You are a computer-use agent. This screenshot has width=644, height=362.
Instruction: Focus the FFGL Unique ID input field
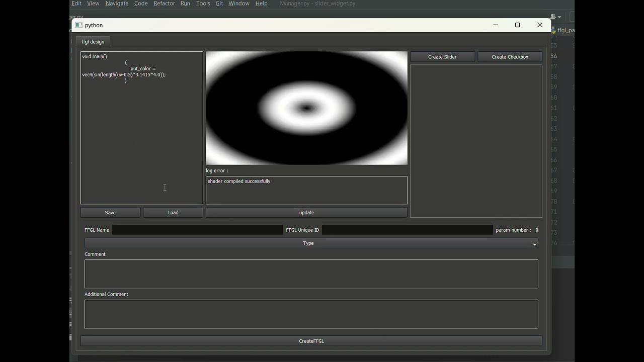pos(407,230)
